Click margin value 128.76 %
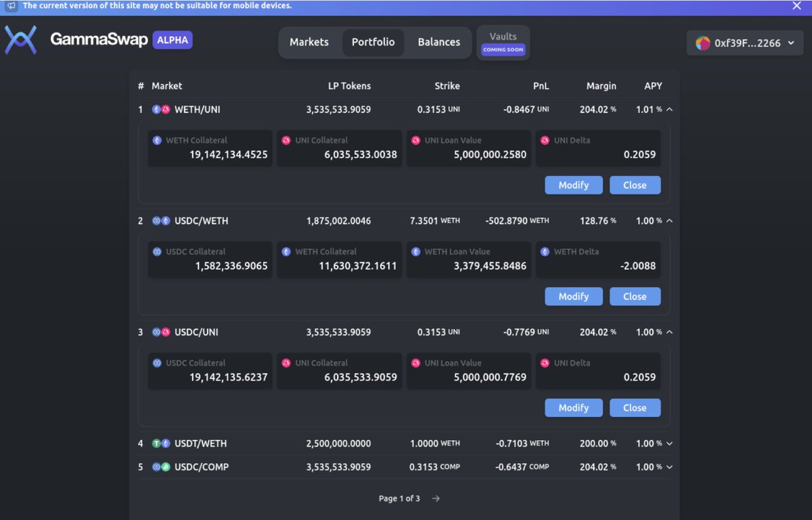Screen dimensions: 812x520 pyautogui.click(x=598, y=221)
